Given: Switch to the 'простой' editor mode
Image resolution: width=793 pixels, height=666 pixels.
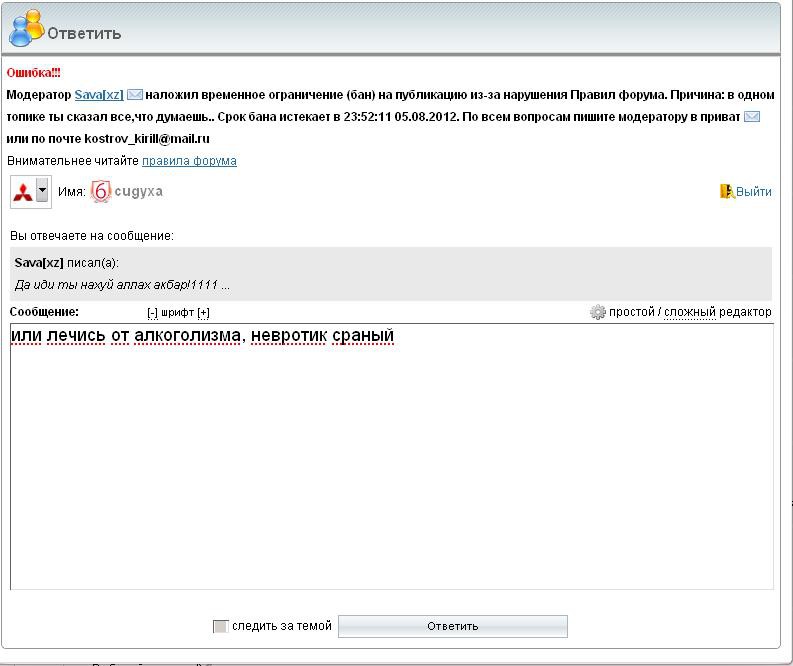Looking at the screenshot, I should tap(631, 312).
